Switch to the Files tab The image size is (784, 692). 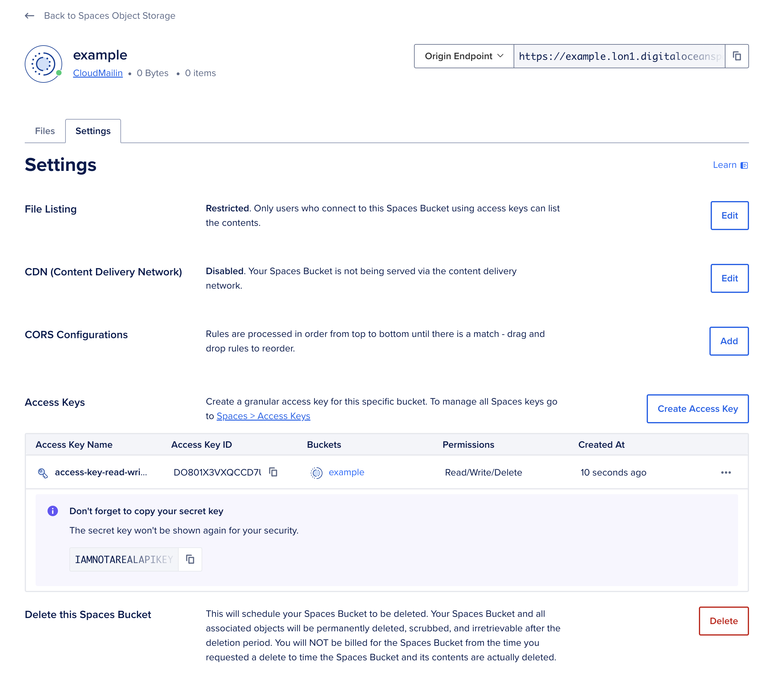point(44,130)
